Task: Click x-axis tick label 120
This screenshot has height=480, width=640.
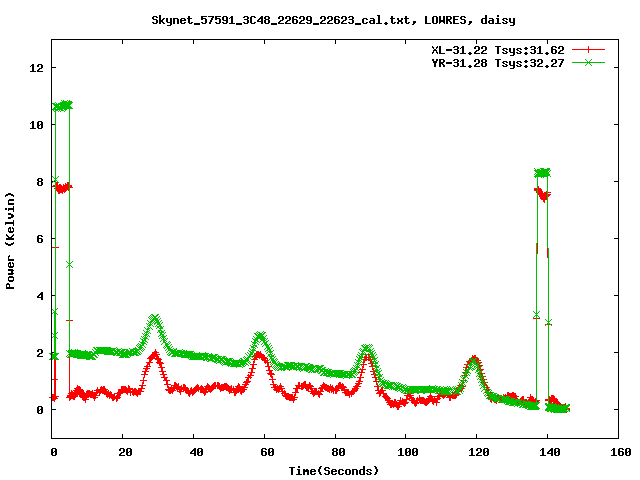Action: pos(479,452)
